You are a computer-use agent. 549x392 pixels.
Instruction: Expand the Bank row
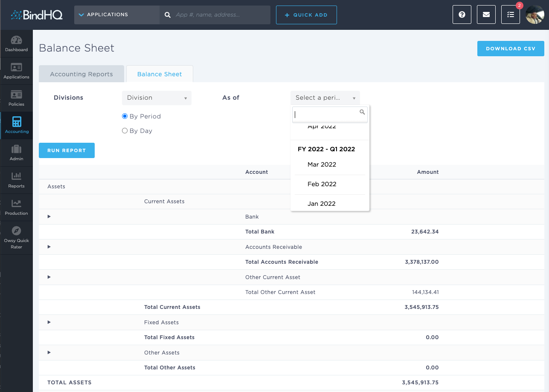coord(49,216)
